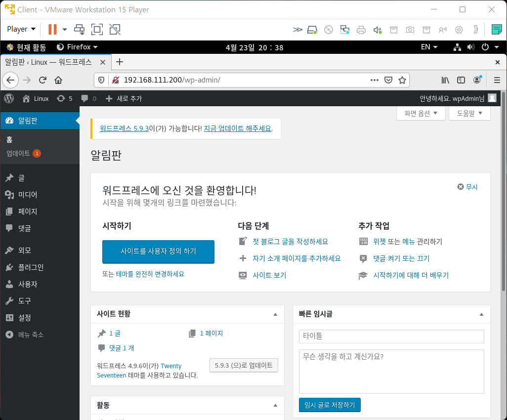Open the EN input language menu
The width and height of the screenshot is (507, 420).
[429, 47]
